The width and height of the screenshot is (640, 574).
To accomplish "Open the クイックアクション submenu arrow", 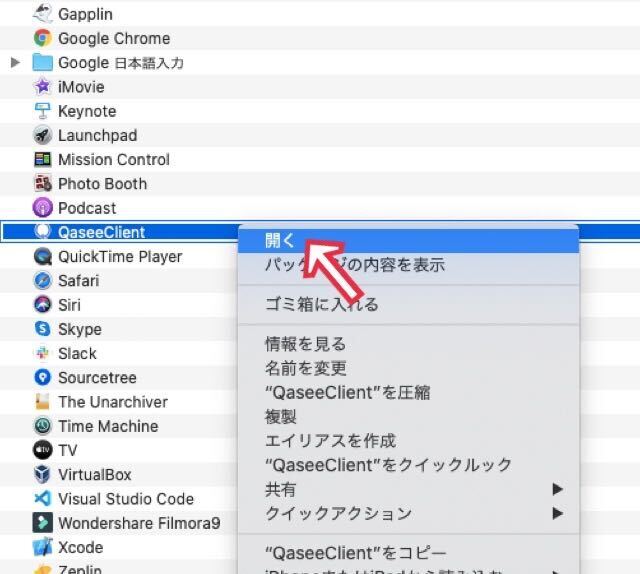I will pyautogui.click(x=557, y=513).
